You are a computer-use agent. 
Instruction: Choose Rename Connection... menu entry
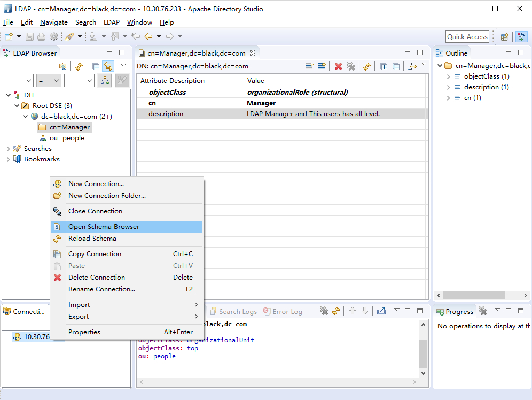click(x=127, y=289)
